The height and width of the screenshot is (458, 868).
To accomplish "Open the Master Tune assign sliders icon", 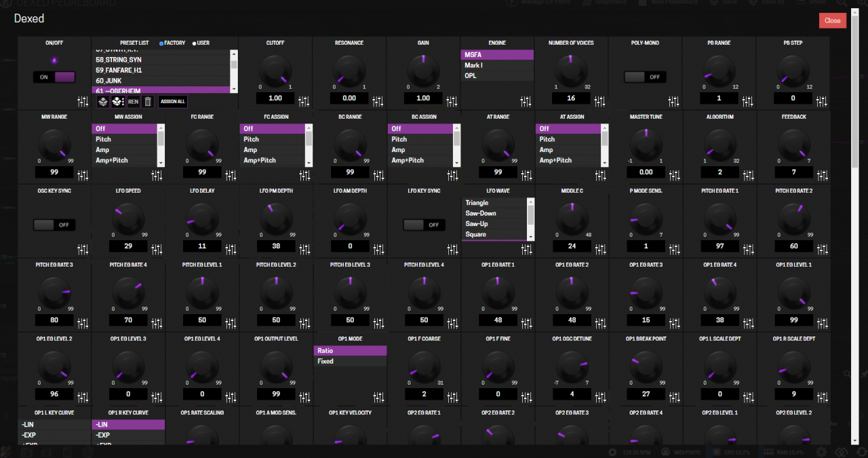I will point(674,176).
